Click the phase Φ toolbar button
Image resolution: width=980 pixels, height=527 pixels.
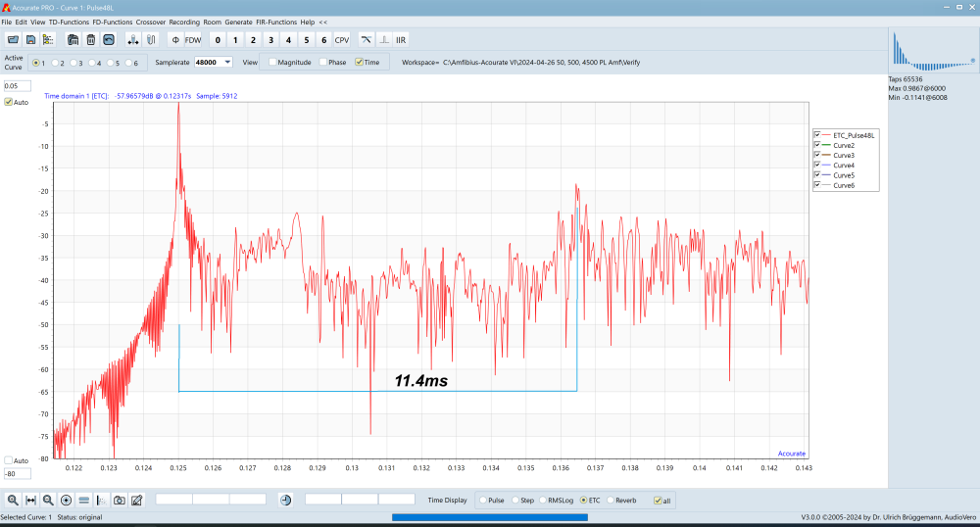(174, 40)
